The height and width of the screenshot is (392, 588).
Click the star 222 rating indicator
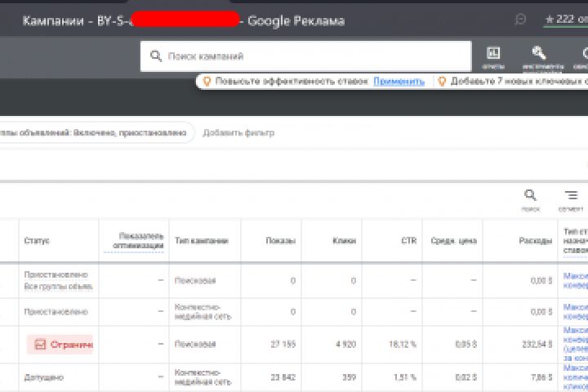(x=566, y=19)
